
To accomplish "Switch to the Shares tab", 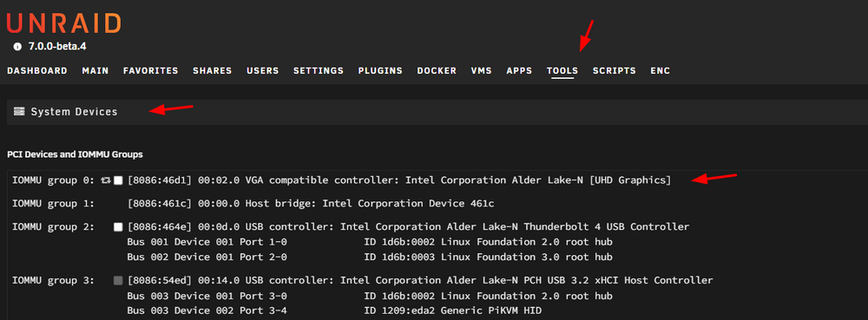I will (x=212, y=71).
